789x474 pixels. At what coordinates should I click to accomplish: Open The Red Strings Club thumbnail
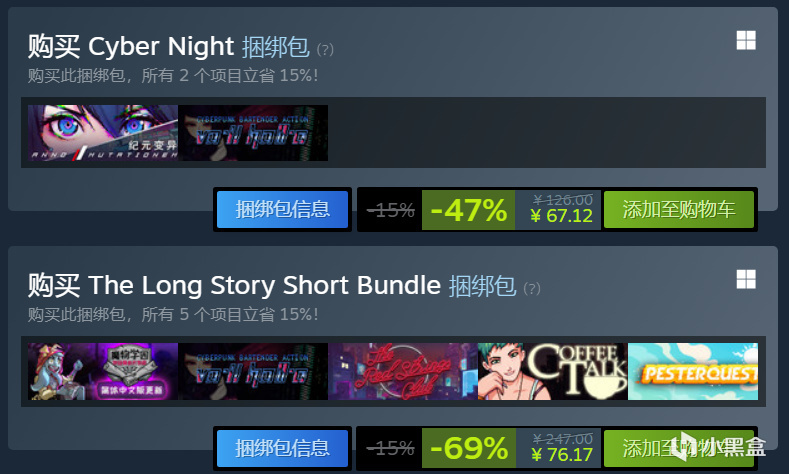point(403,372)
